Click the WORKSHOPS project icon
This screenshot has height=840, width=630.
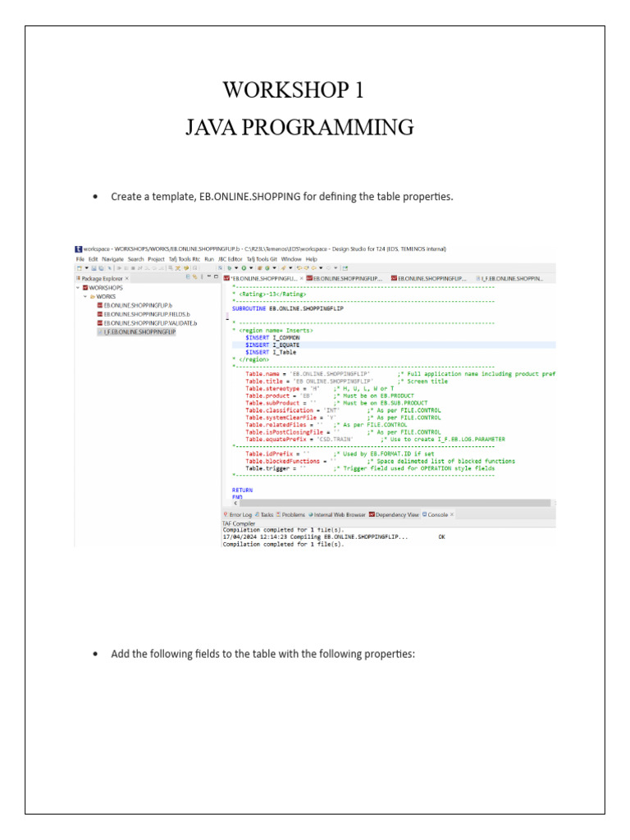coord(85,288)
